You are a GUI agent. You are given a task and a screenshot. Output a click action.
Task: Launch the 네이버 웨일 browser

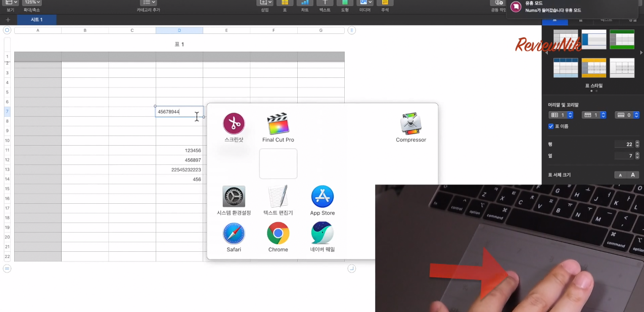click(323, 233)
